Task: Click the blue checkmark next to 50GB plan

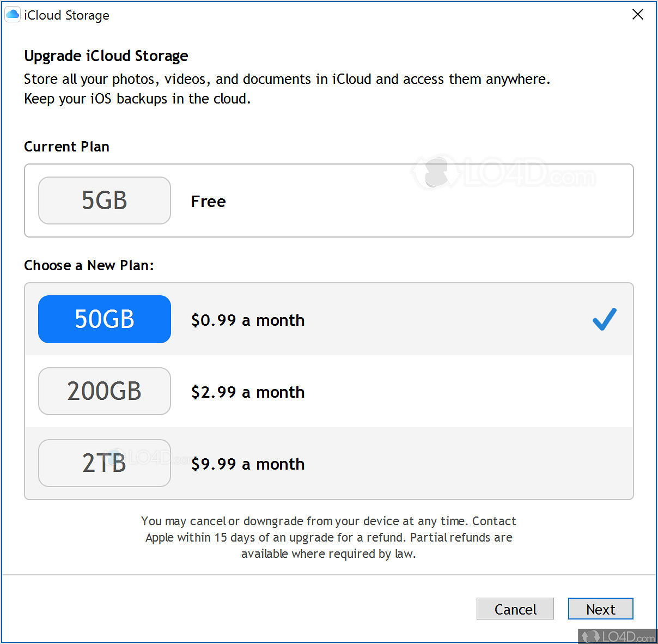Action: click(604, 320)
